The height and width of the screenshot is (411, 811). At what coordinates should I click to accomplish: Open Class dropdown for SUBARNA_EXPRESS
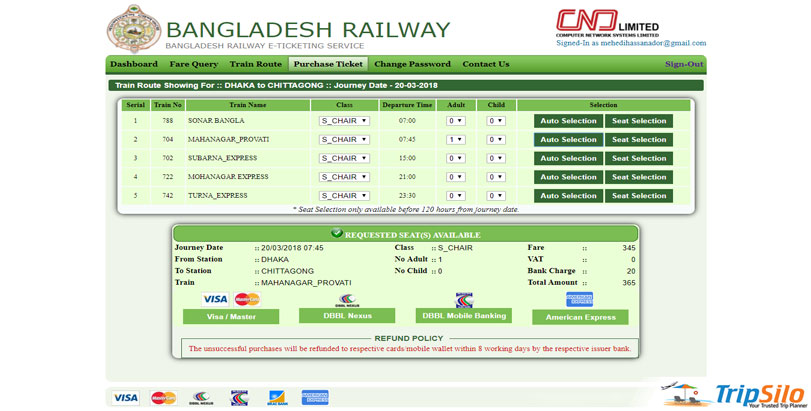344,158
